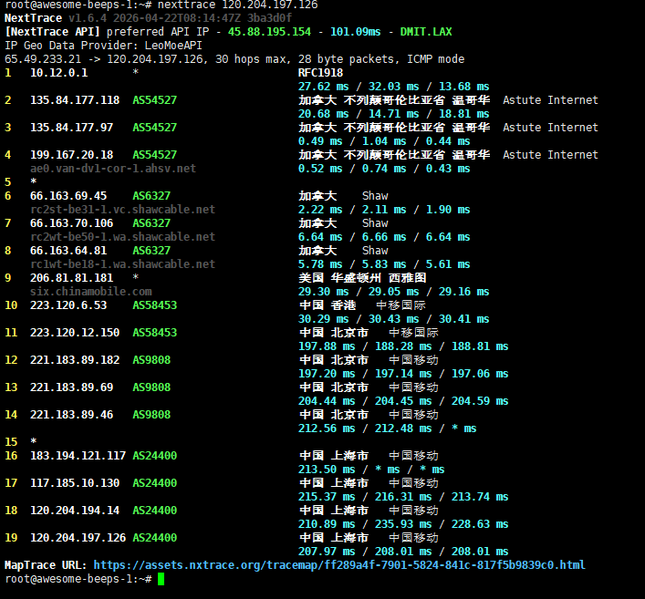The height and width of the screenshot is (599, 645).
Task: Select the API IP 45.88.195.154
Action: tap(269, 32)
